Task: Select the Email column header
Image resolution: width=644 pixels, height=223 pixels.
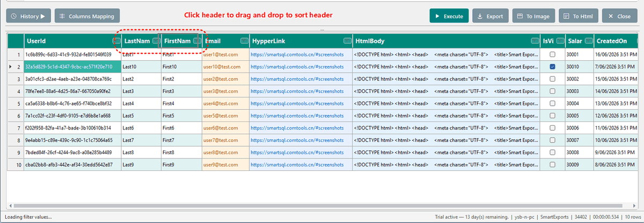Action: point(225,41)
